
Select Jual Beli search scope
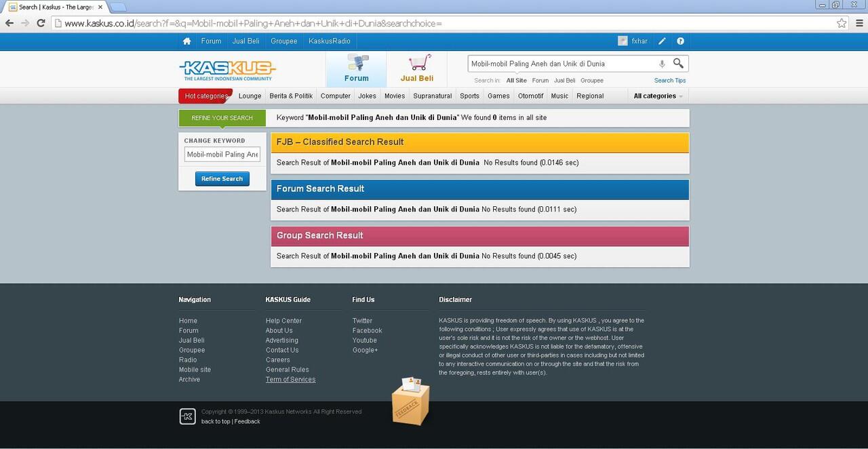click(564, 80)
